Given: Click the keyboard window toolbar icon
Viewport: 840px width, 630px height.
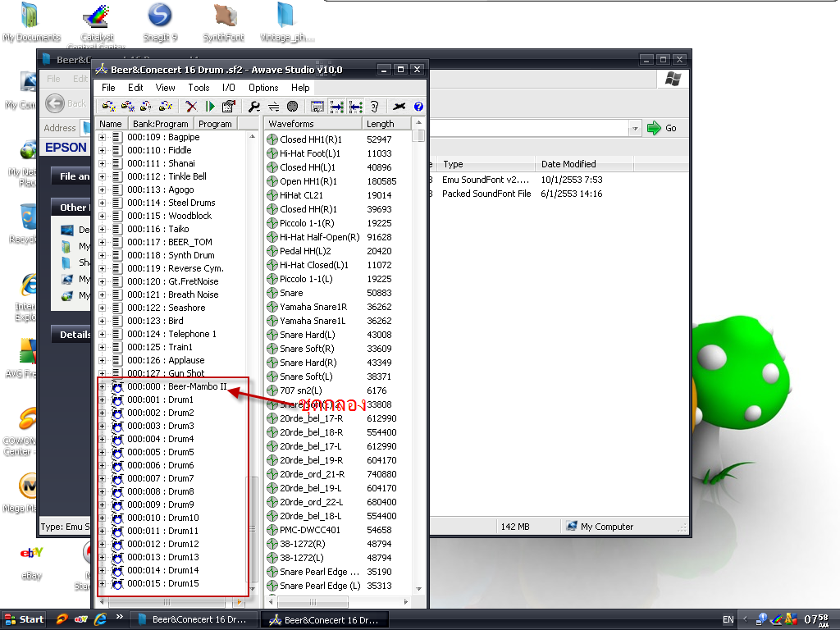Looking at the screenshot, I should point(317,107).
